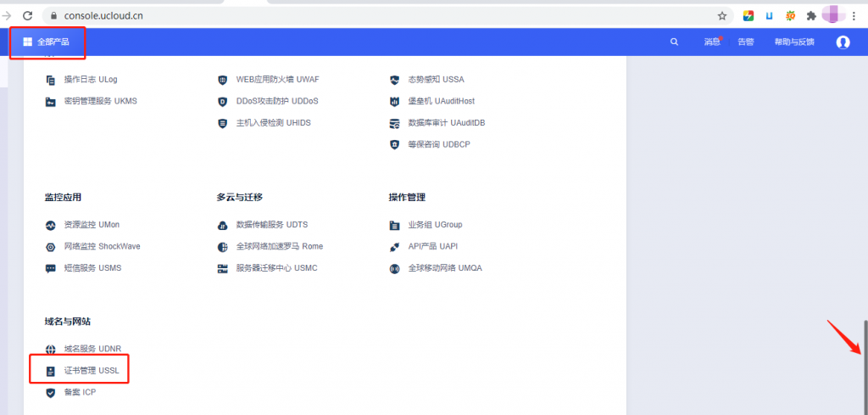Open 全球移动网络 UMQA link
The image size is (868, 415).
coord(445,267)
